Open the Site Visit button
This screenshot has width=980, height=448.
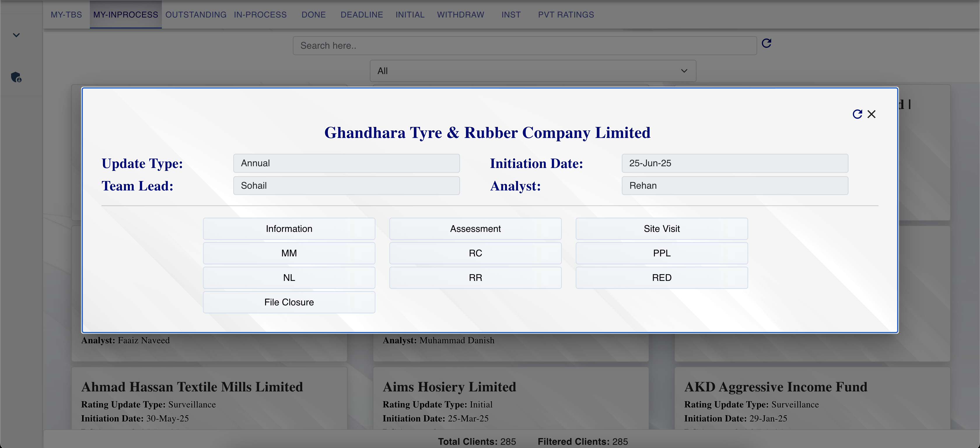point(661,229)
